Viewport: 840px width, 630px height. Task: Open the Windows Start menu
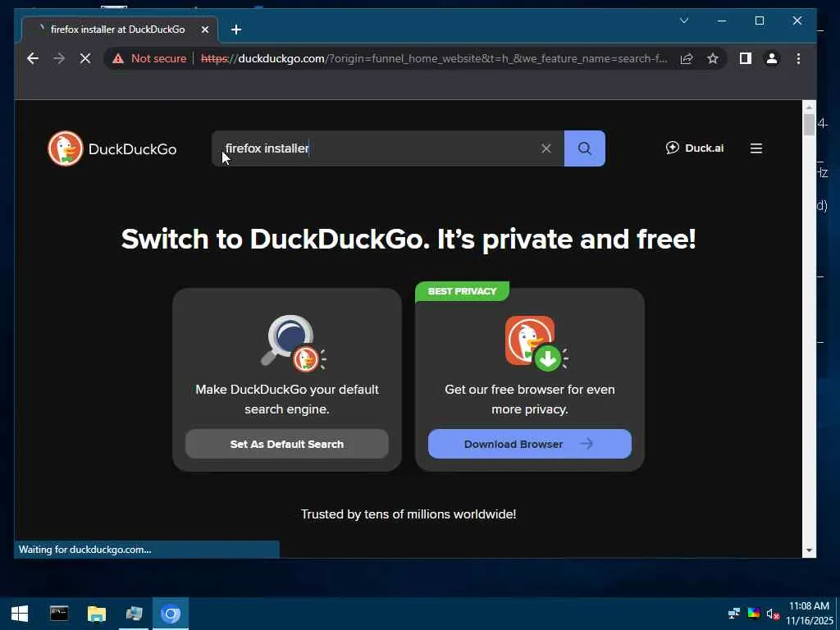click(x=20, y=614)
